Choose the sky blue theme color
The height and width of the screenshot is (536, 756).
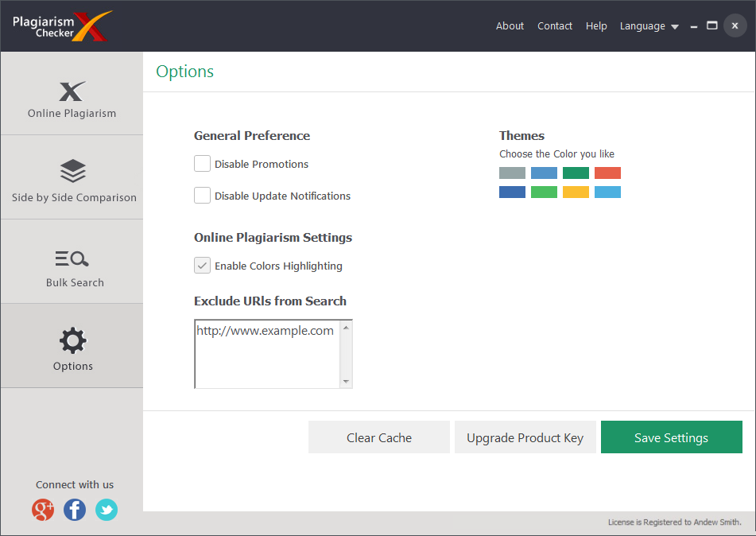[607, 192]
